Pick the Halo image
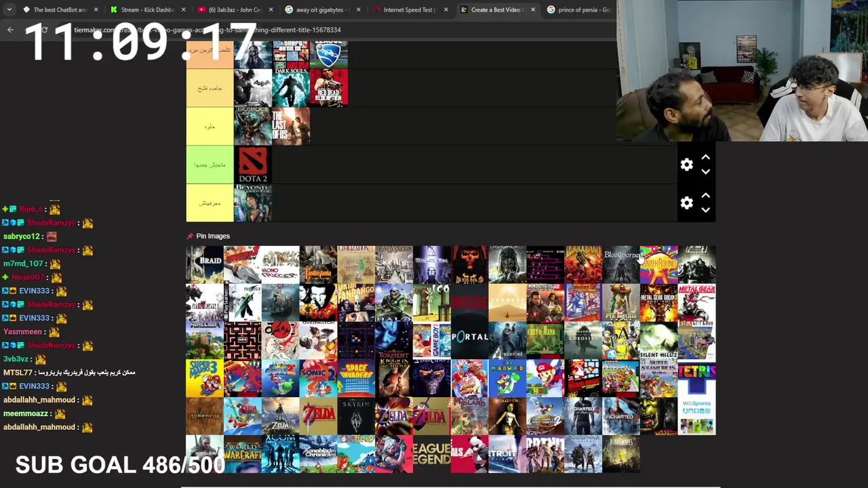The width and height of the screenshot is (868, 488). point(394,302)
